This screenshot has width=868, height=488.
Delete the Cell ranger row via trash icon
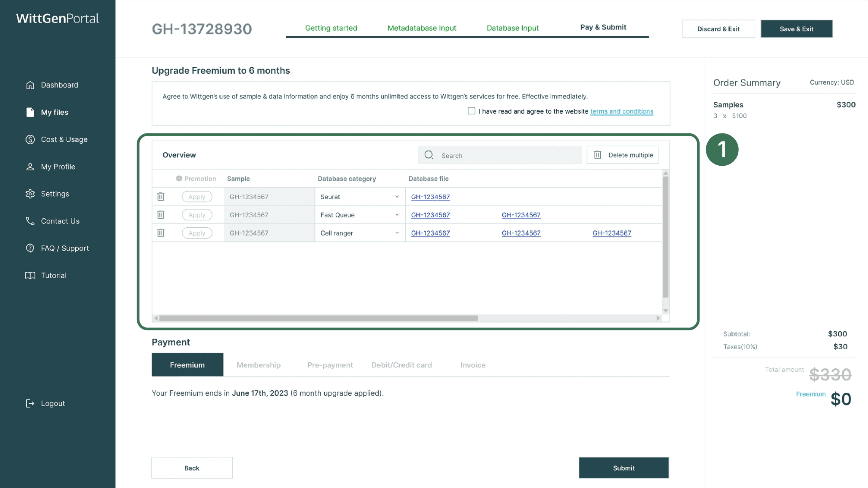(161, 233)
